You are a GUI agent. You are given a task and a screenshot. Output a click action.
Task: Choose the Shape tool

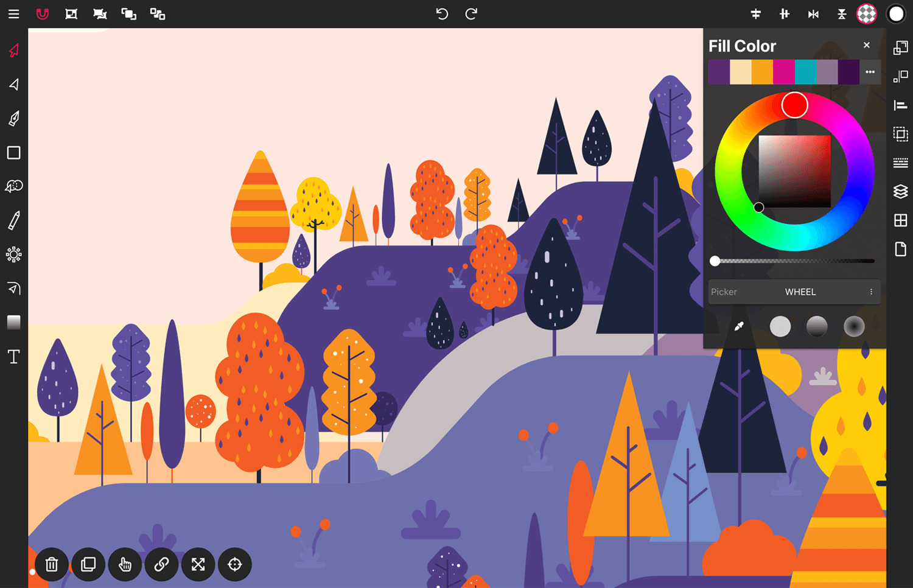(x=13, y=153)
